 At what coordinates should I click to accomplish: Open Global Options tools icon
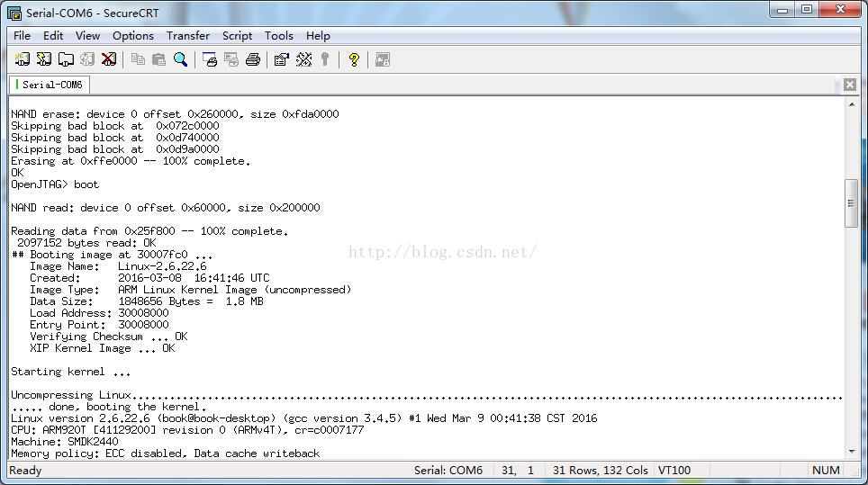coord(304,59)
